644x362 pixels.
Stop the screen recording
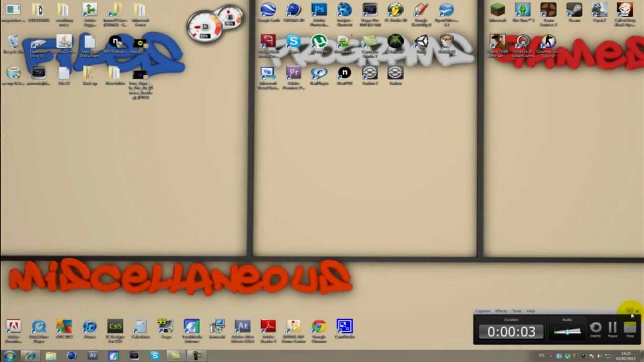[x=630, y=329]
